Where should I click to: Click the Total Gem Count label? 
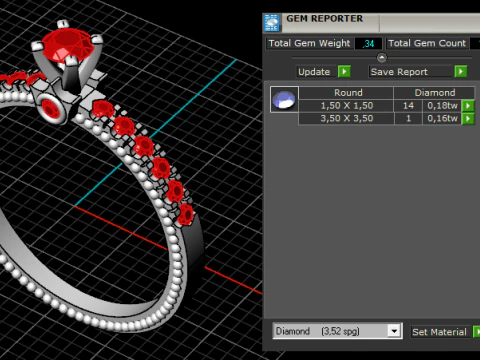[x=427, y=43]
